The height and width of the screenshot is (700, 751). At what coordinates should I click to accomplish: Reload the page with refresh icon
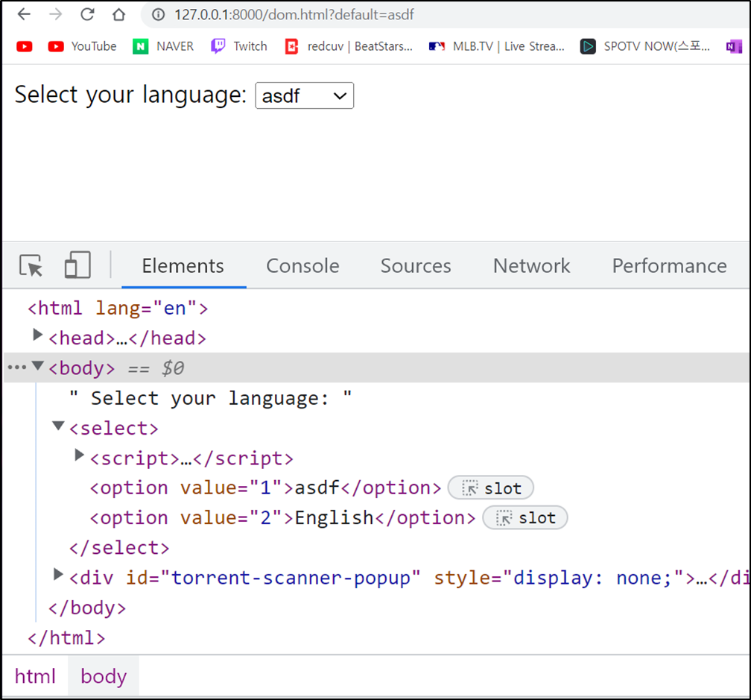[x=87, y=14]
